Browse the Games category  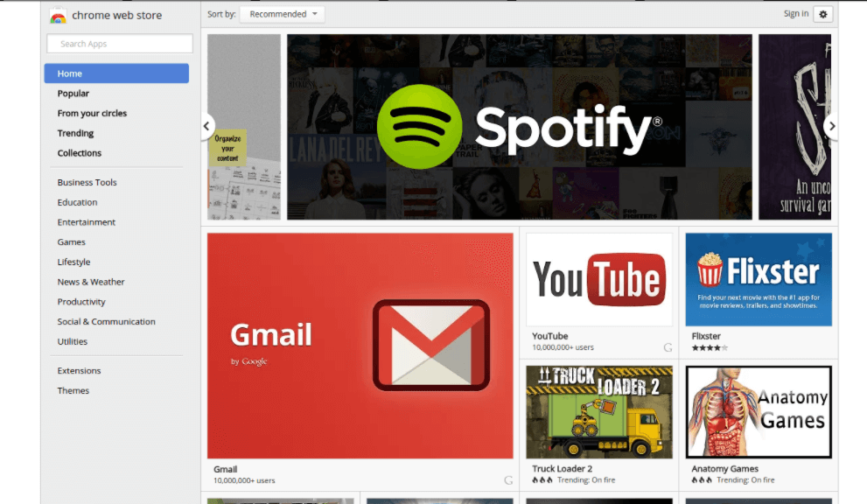(72, 242)
